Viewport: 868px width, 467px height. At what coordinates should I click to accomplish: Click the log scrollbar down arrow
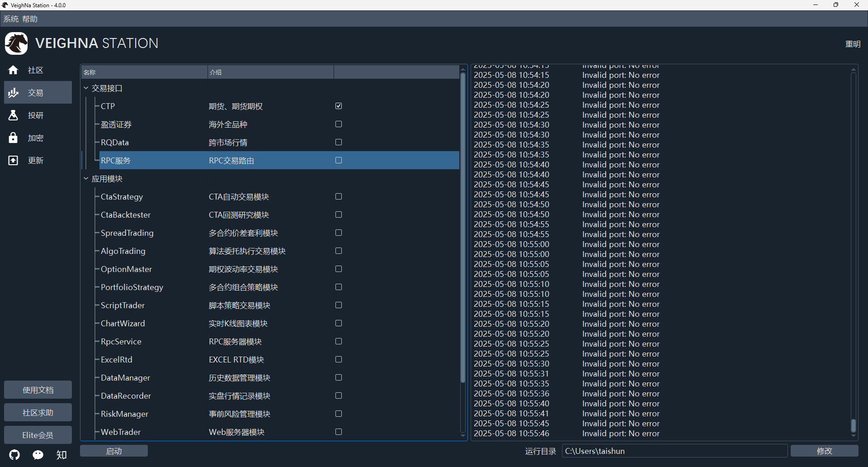854,436
